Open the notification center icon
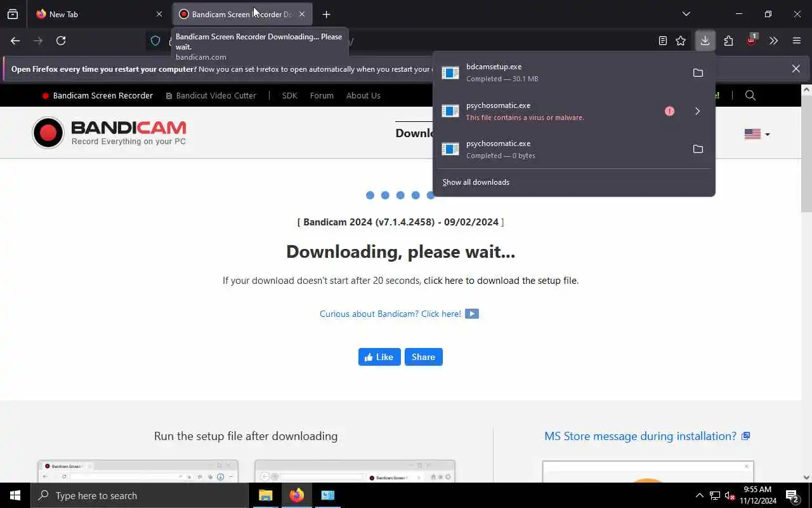 793,495
